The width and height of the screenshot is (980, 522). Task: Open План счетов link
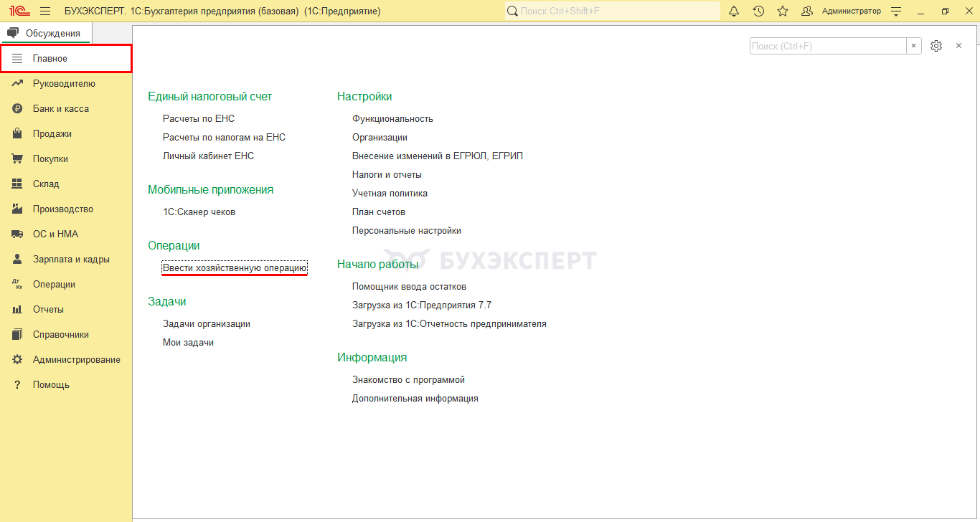(379, 212)
